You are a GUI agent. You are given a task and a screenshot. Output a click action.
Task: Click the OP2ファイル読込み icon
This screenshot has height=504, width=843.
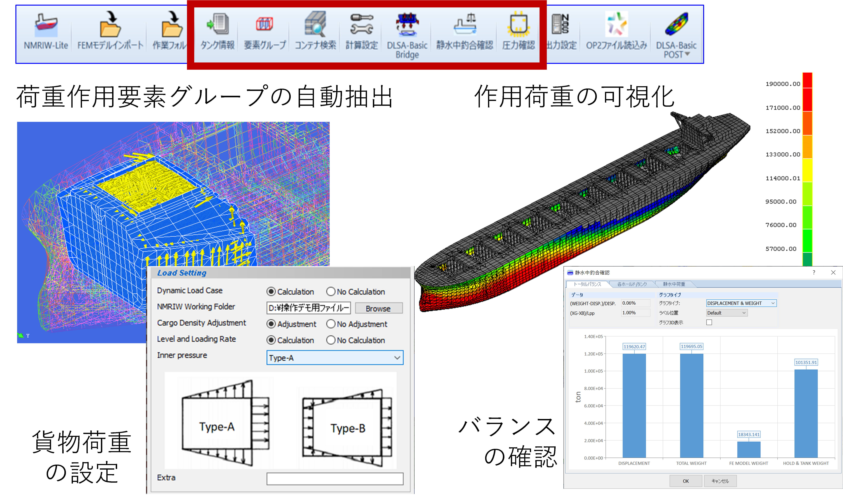[x=616, y=24]
